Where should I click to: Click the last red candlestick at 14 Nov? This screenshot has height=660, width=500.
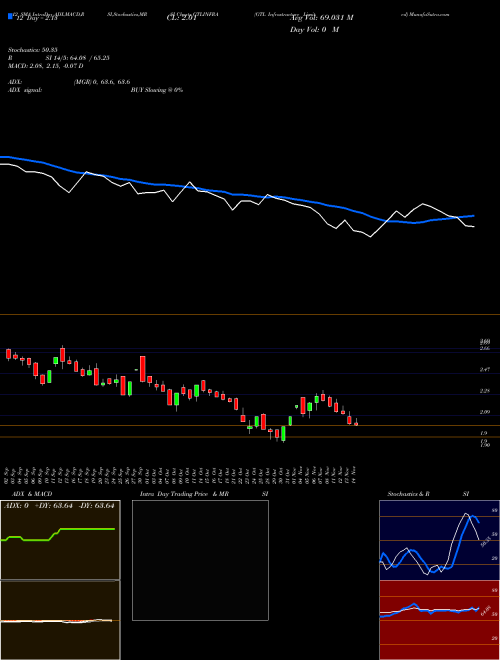point(356,423)
